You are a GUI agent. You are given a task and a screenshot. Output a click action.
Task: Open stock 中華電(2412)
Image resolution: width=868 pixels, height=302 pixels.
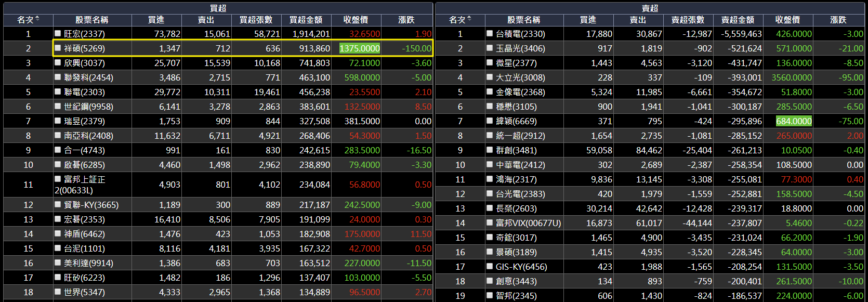(x=520, y=165)
